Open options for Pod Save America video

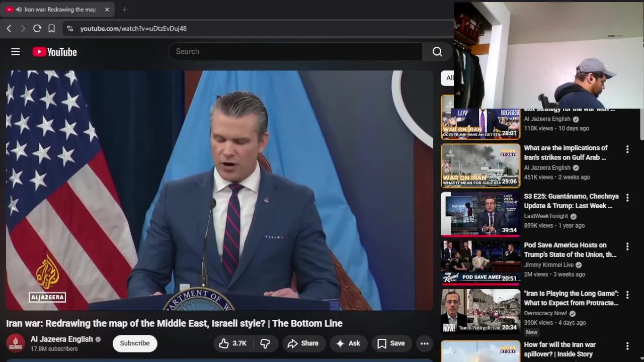(627, 246)
